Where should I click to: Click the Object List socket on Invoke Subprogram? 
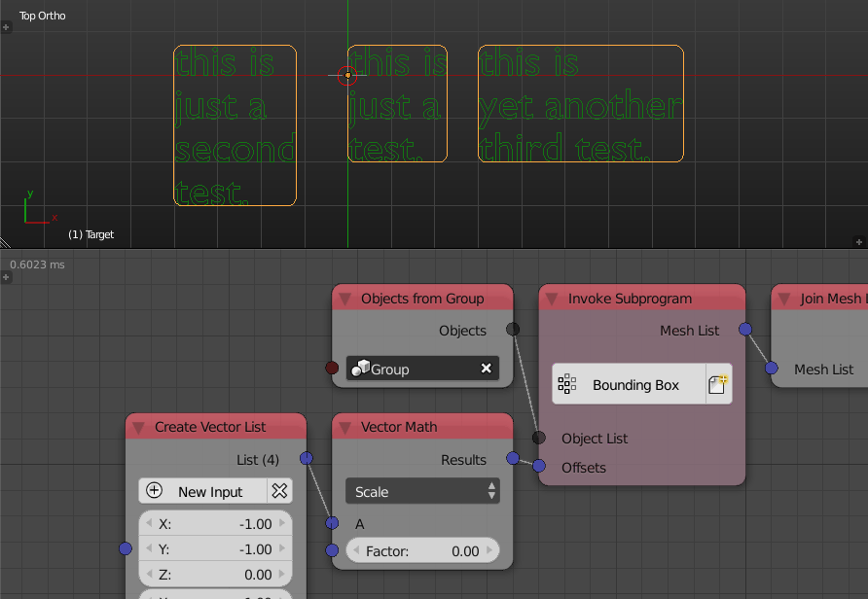click(x=539, y=438)
